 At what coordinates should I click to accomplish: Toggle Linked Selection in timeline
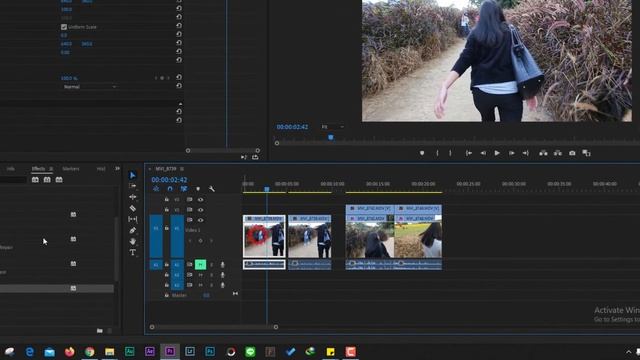[184, 189]
